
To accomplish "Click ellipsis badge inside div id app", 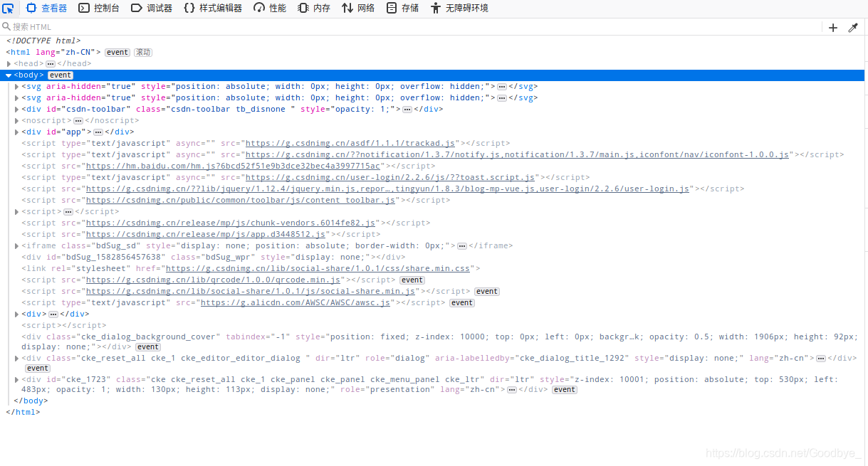I will tap(98, 132).
